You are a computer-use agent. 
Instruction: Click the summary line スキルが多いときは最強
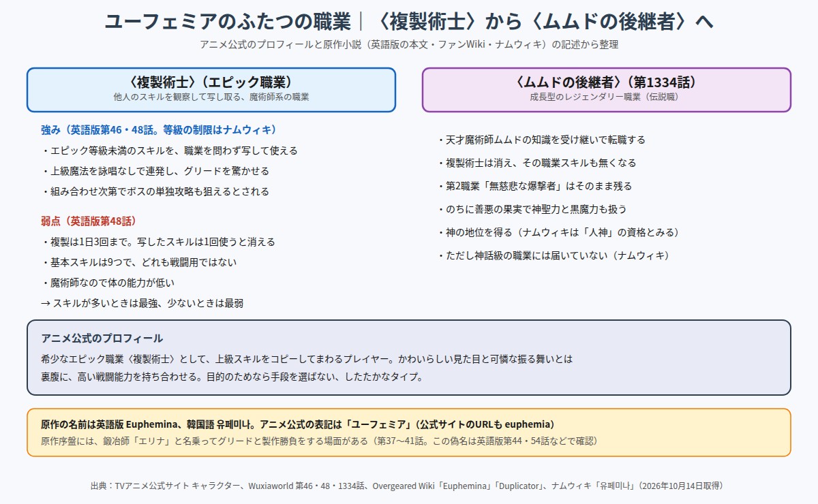click(x=142, y=303)
